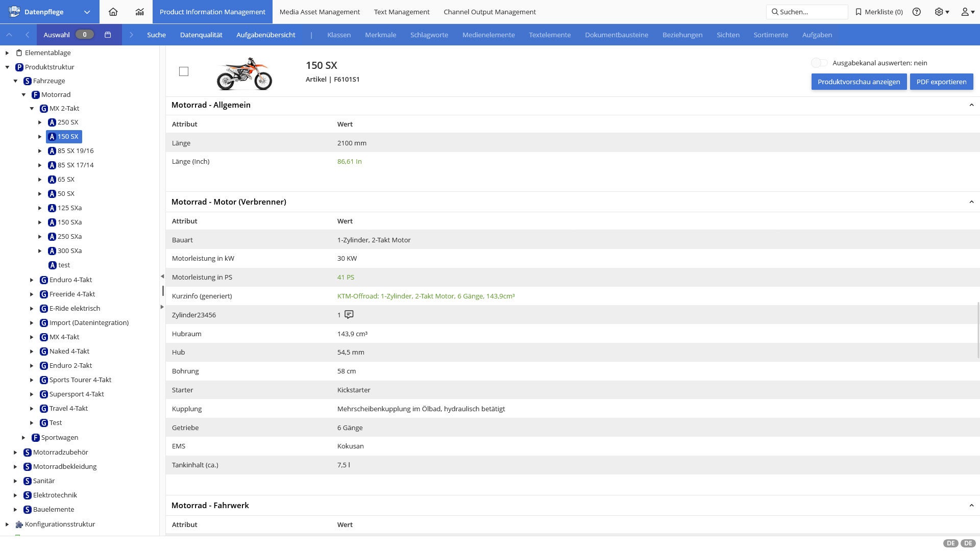The width and height of the screenshot is (980, 551).
Task: Go to the home dashboard icon
Action: [113, 12]
